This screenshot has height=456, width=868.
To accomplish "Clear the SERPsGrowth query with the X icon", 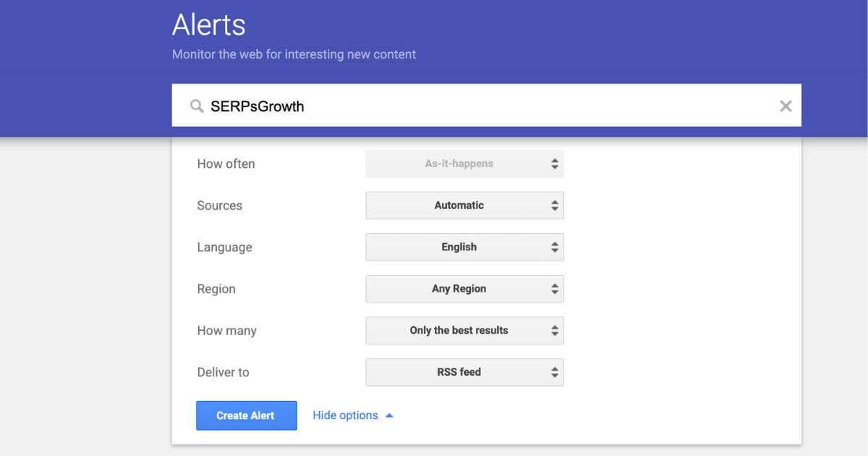I will coord(786,106).
